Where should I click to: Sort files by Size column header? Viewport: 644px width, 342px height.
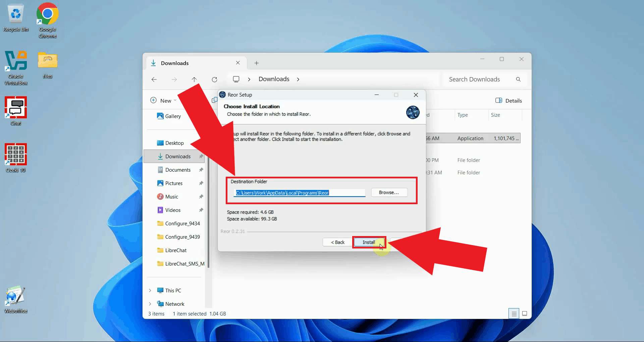point(495,115)
